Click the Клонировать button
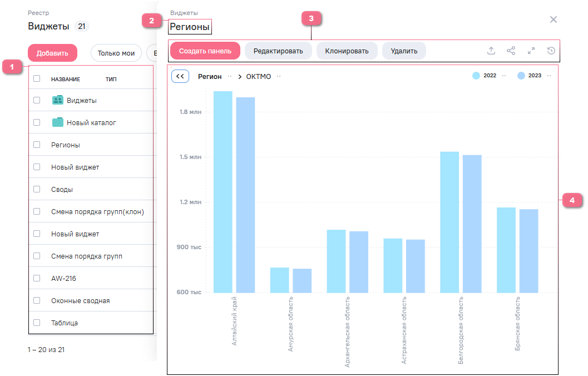This screenshot has width=588, height=376. [x=347, y=51]
